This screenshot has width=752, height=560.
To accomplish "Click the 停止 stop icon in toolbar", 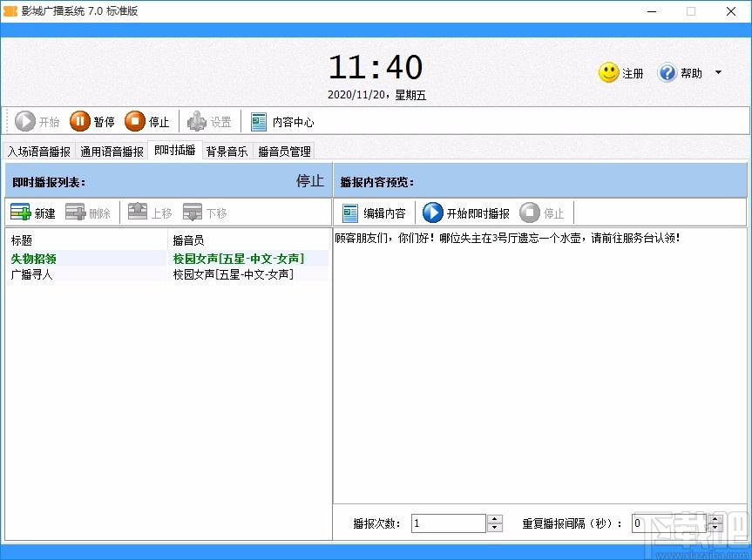I will [x=133, y=121].
